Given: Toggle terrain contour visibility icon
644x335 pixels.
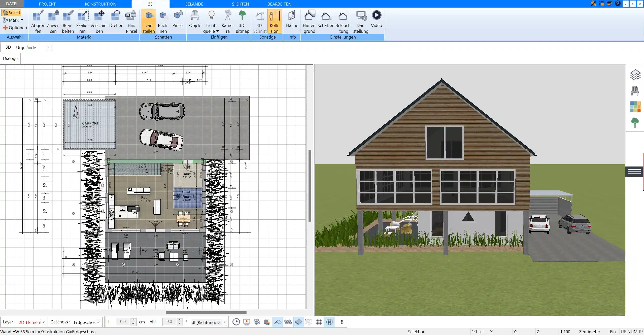Looking at the screenshot, I should tap(309, 322).
